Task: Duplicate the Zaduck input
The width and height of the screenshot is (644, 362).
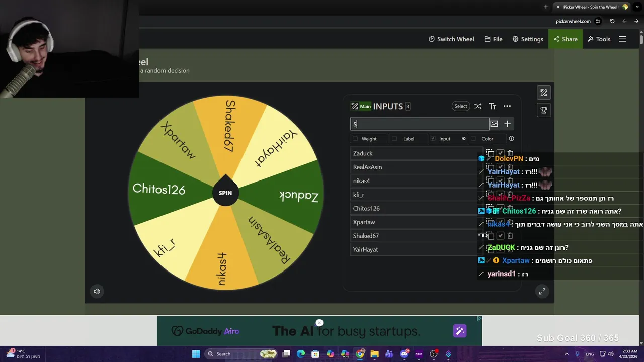Action: click(x=490, y=153)
